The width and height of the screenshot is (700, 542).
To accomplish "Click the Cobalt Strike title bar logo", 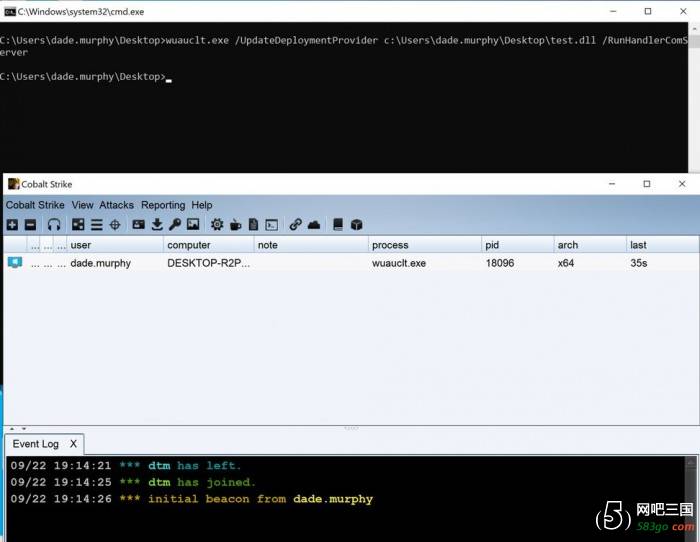I will pyautogui.click(x=14, y=184).
